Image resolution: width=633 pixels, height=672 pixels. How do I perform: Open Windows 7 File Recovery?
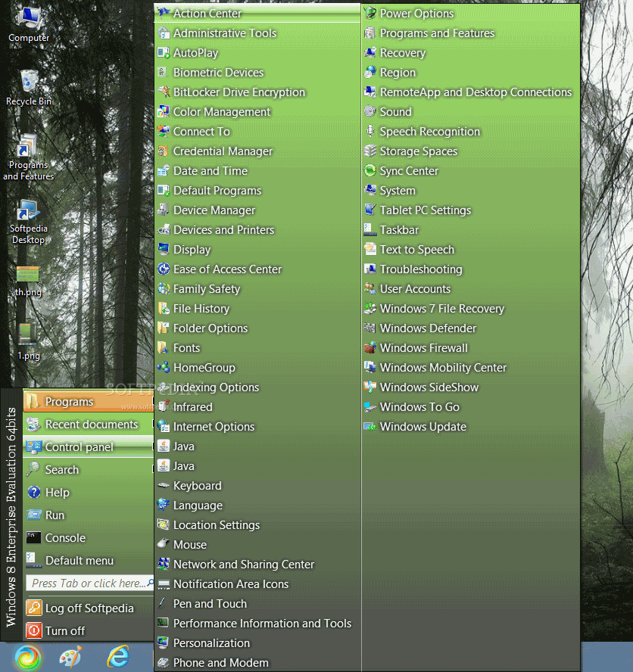coord(471,309)
